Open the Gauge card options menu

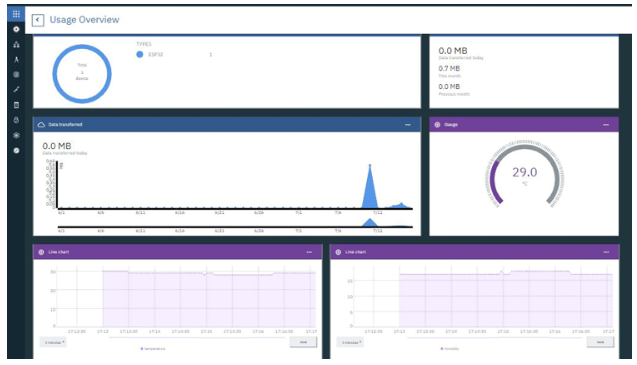606,125
